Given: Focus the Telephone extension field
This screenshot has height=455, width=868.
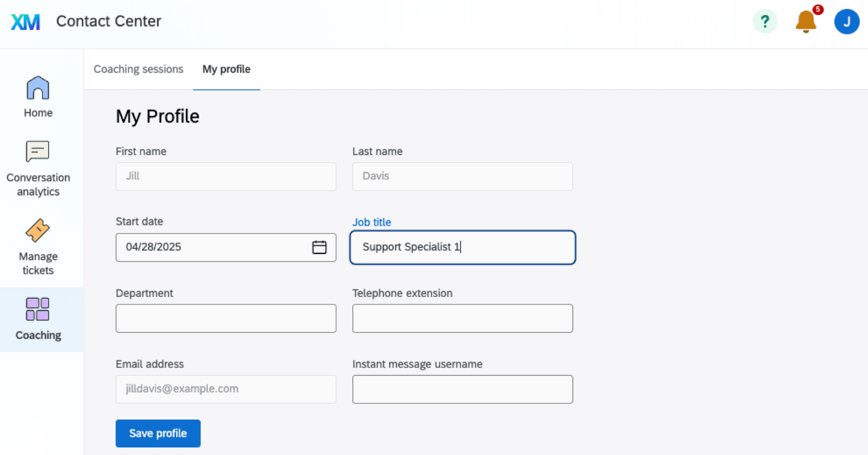Looking at the screenshot, I should coord(462,318).
